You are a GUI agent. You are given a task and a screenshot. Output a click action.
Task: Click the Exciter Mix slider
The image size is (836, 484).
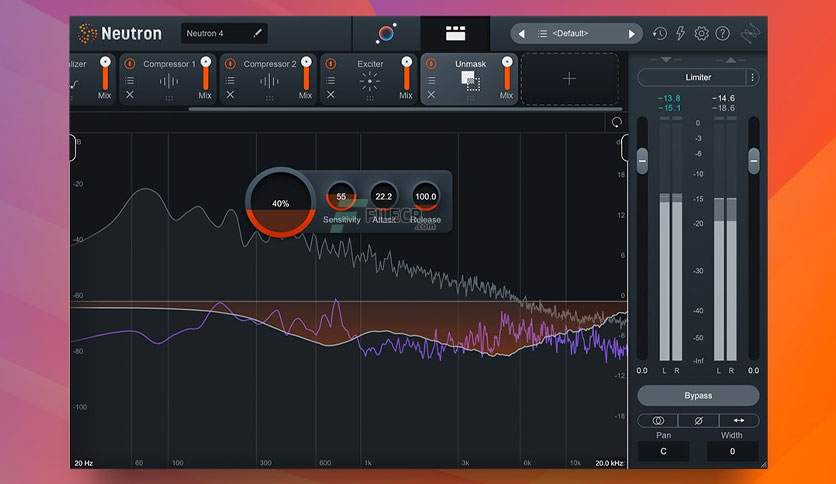point(406,75)
